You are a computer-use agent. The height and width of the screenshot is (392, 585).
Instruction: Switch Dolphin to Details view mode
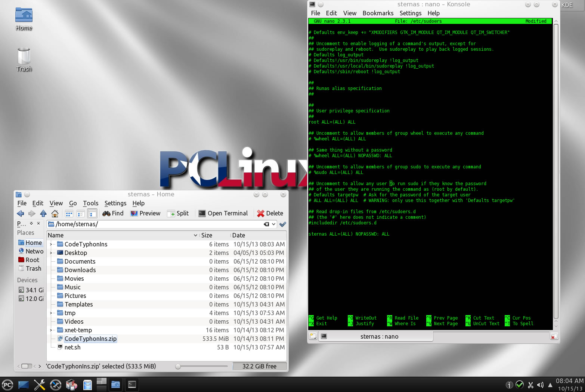click(92, 214)
